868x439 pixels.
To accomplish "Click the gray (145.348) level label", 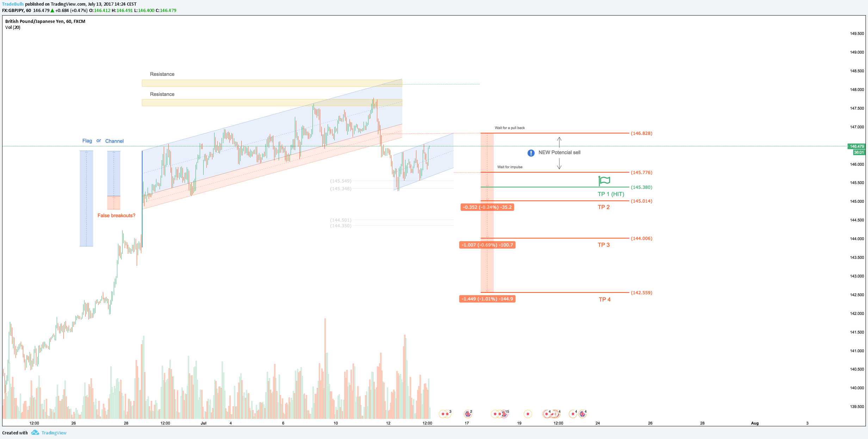I will click(x=341, y=189).
